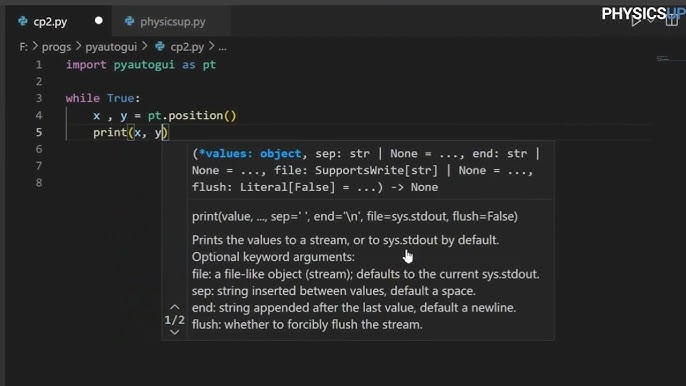Split the editor with the split icon

click(x=672, y=21)
